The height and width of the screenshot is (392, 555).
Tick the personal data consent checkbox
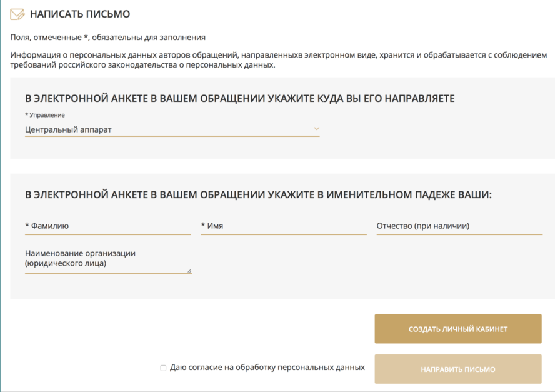(163, 368)
